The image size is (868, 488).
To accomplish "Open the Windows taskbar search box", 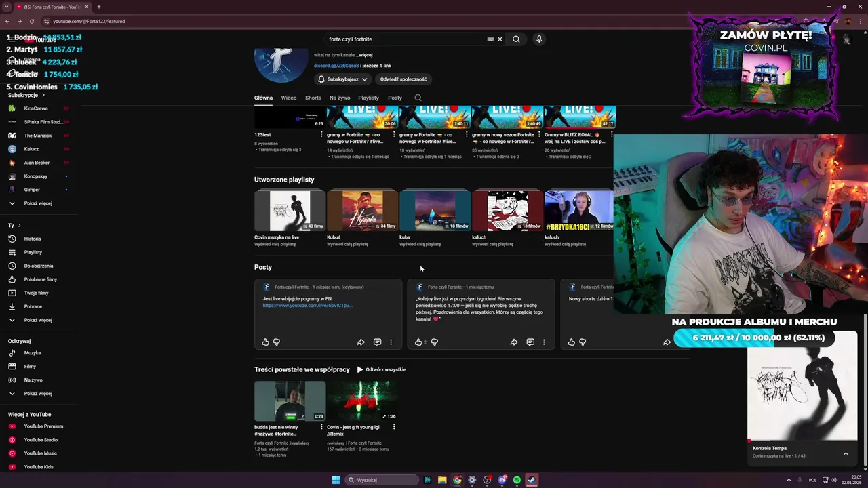I will [x=382, y=480].
